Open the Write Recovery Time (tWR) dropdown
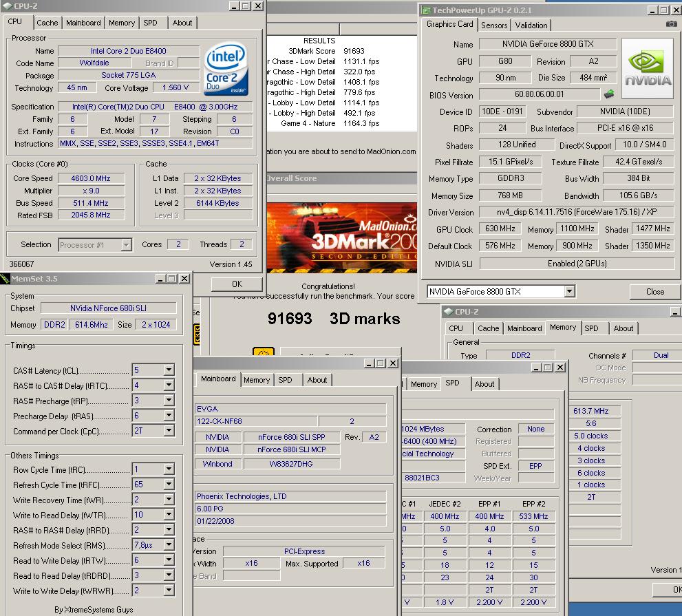This screenshot has height=616, width=682. (x=169, y=500)
